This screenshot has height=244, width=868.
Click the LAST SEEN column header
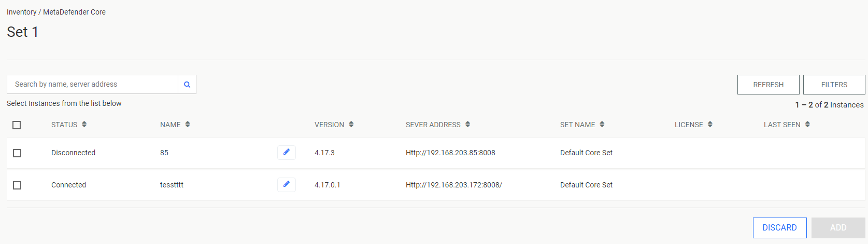point(782,125)
